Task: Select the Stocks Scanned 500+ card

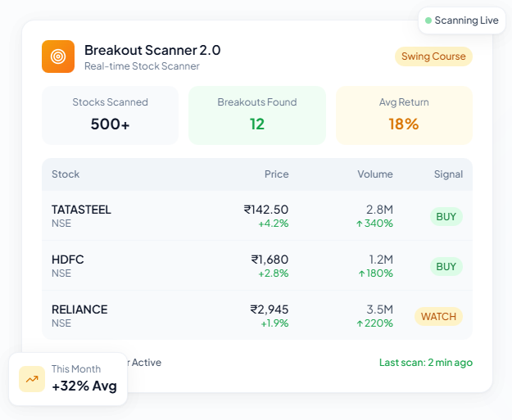Action: pyautogui.click(x=110, y=115)
